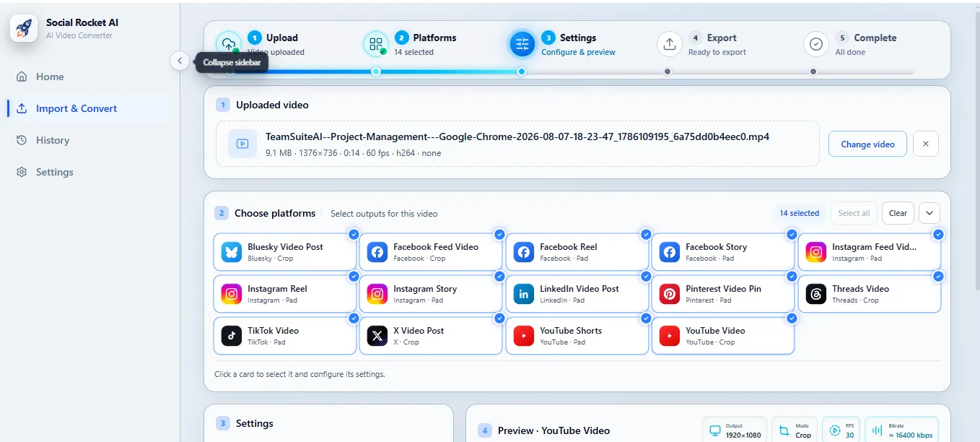Click the Change video button
The width and height of the screenshot is (980, 442).
pyautogui.click(x=867, y=144)
